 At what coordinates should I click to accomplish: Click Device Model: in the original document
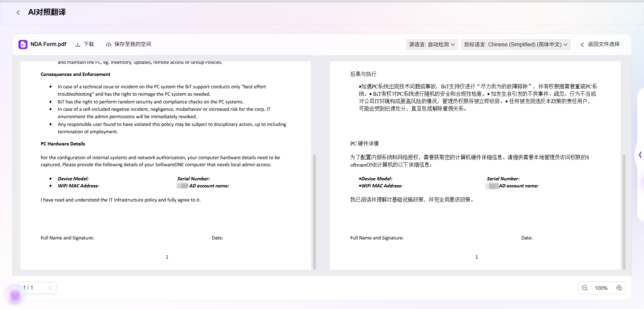(73, 179)
